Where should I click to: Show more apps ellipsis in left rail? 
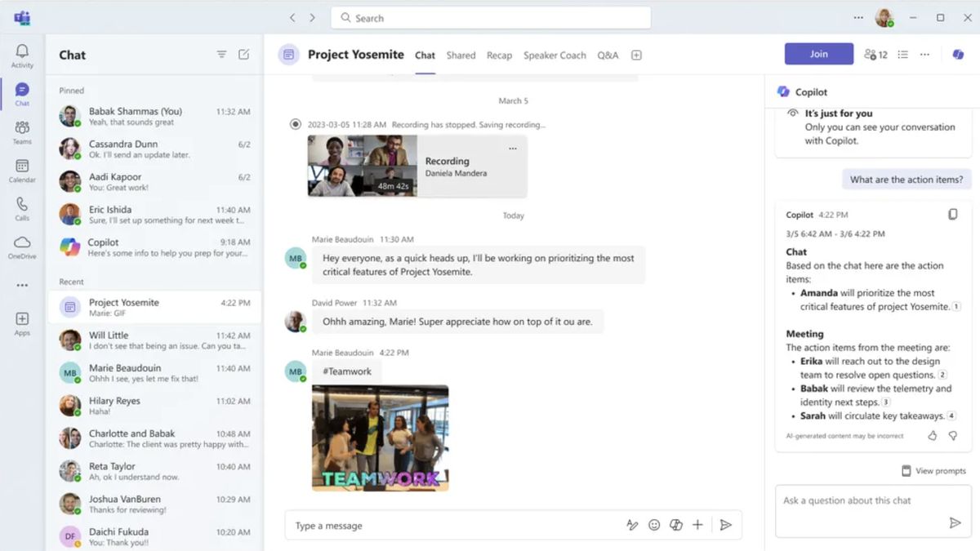[x=22, y=286]
